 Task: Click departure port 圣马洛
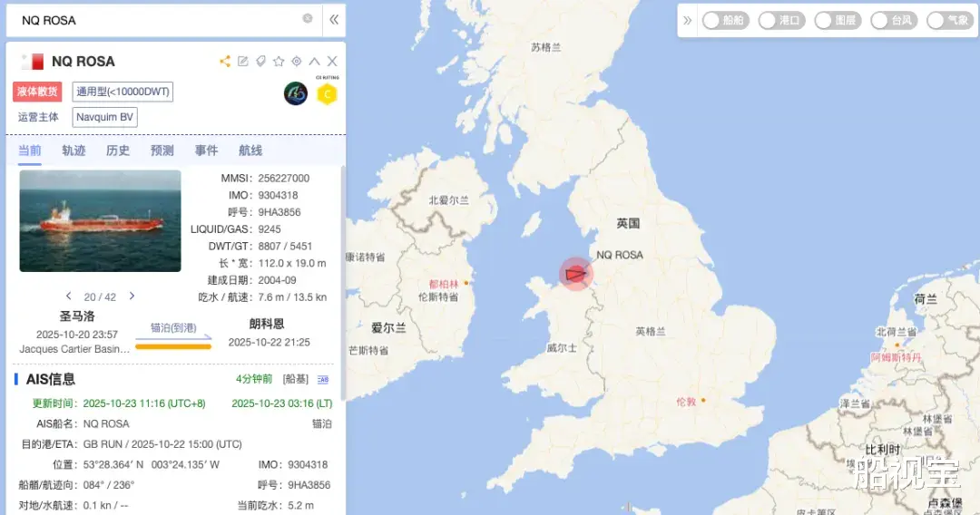pyautogui.click(x=77, y=316)
